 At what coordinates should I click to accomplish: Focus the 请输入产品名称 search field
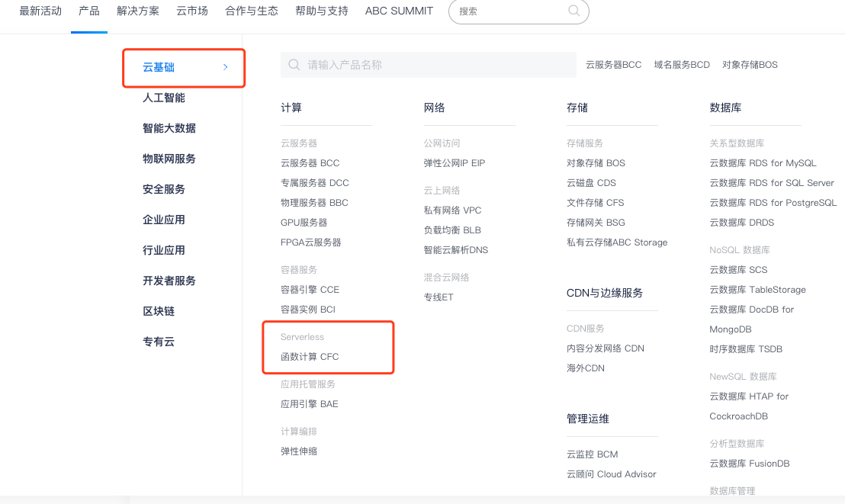coord(429,65)
